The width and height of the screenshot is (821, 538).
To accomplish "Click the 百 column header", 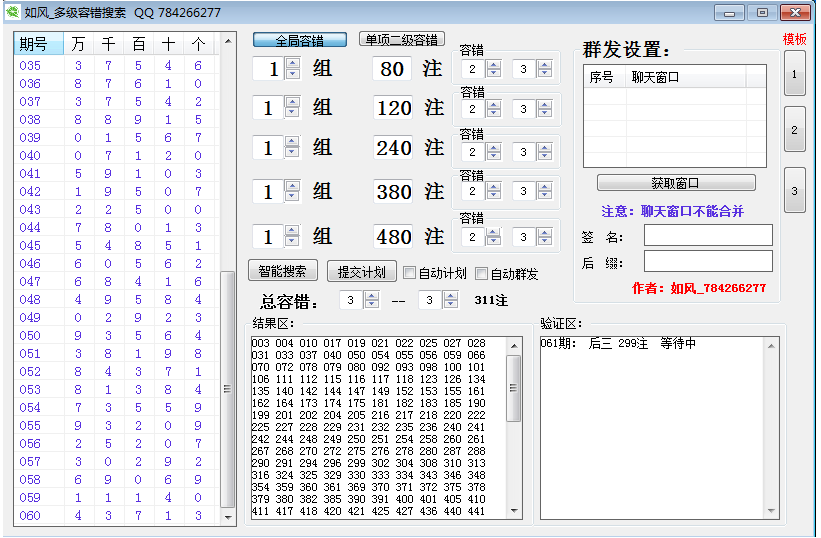I will pos(138,43).
